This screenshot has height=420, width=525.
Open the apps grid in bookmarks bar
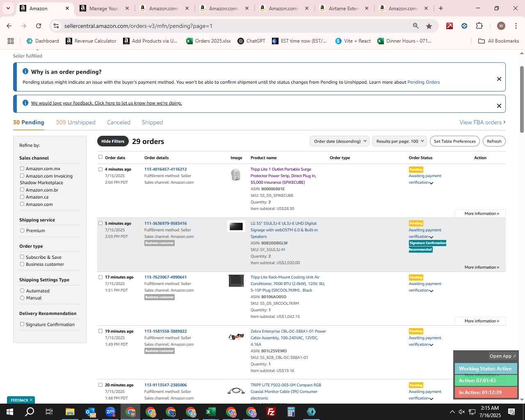tap(11, 41)
